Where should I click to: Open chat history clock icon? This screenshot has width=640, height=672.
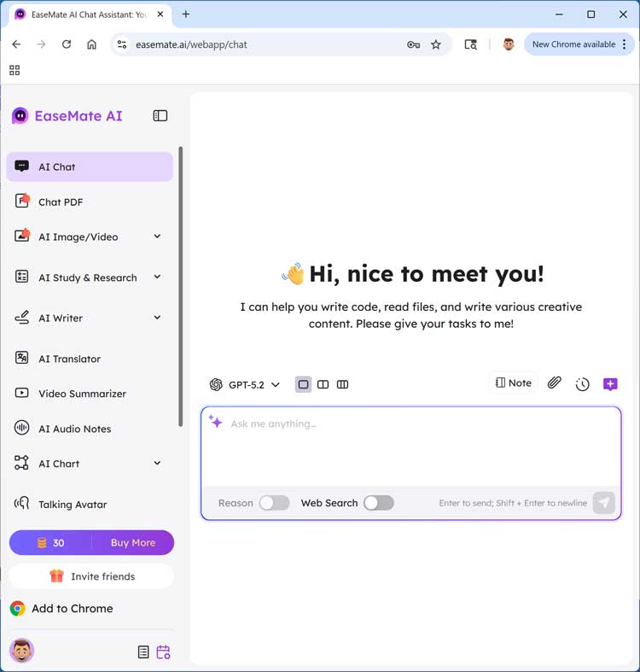click(582, 384)
